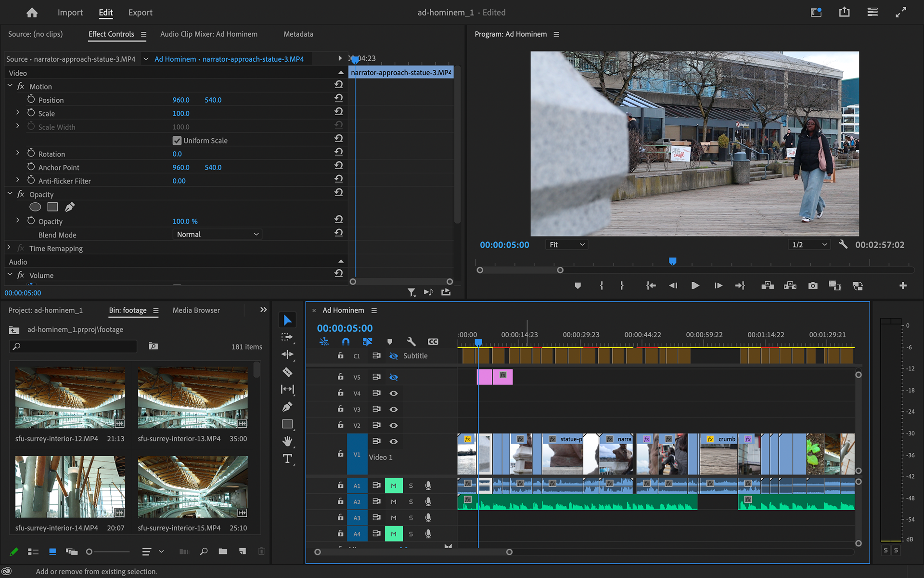The width and height of the screenshot is (924, 578).
Task: Reset the Position parameter
Action: [339, 98]
